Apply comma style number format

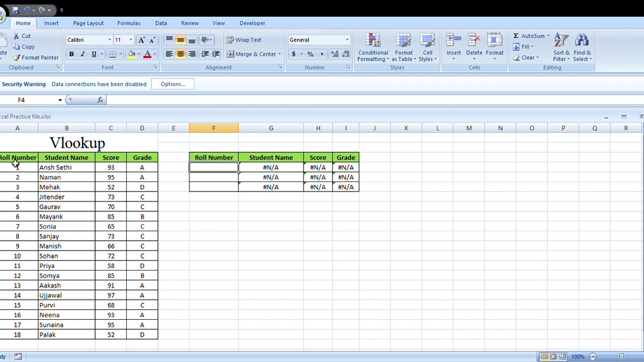click(x=321, y=54)
